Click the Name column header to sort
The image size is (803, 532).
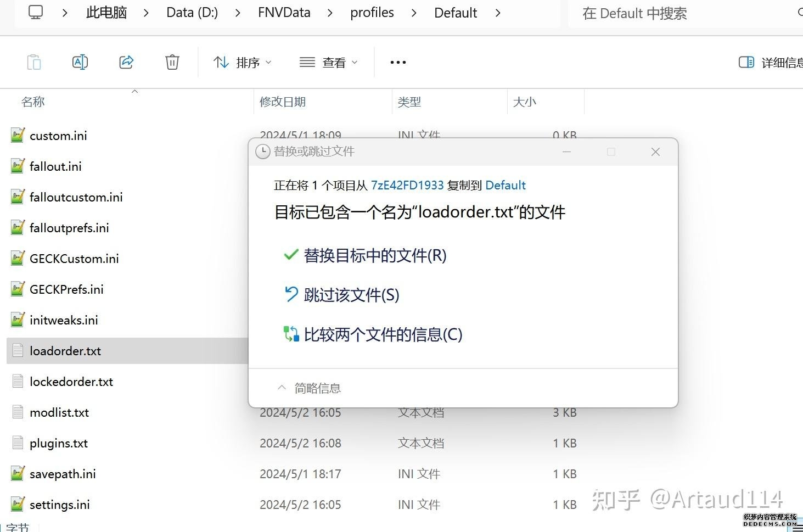coord(33,102)
